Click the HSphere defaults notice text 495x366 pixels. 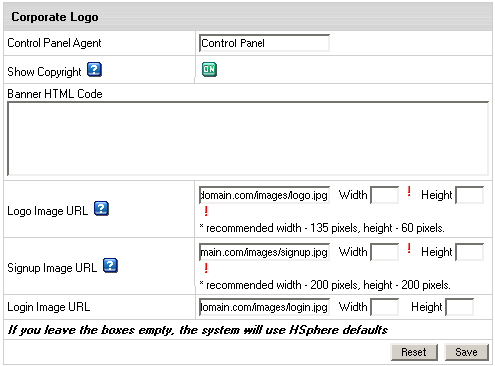tap(197, 330)
